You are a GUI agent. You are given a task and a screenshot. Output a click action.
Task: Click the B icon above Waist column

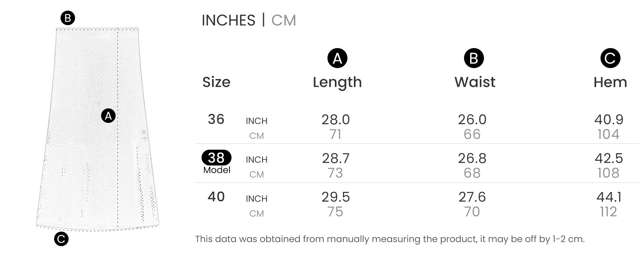click(474, 58)
